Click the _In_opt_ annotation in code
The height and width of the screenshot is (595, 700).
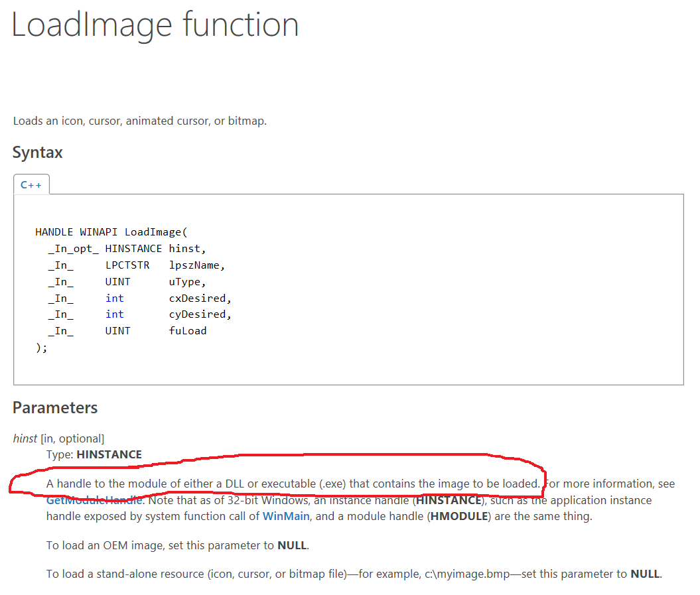(x=73, y=249)
